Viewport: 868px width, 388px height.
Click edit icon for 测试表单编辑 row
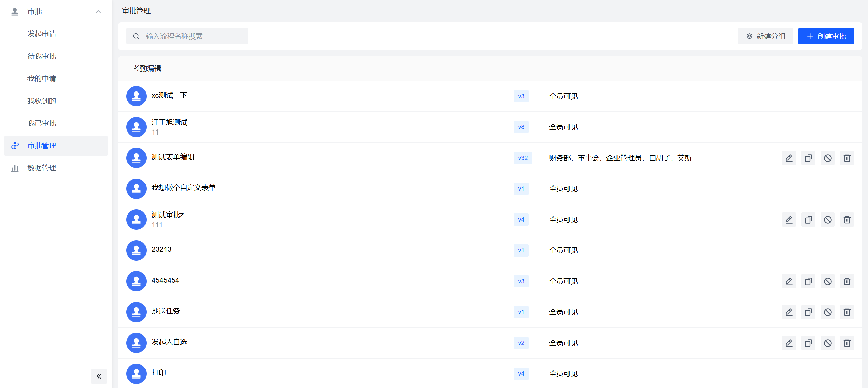pyautogui.click(x=789, y=158)
